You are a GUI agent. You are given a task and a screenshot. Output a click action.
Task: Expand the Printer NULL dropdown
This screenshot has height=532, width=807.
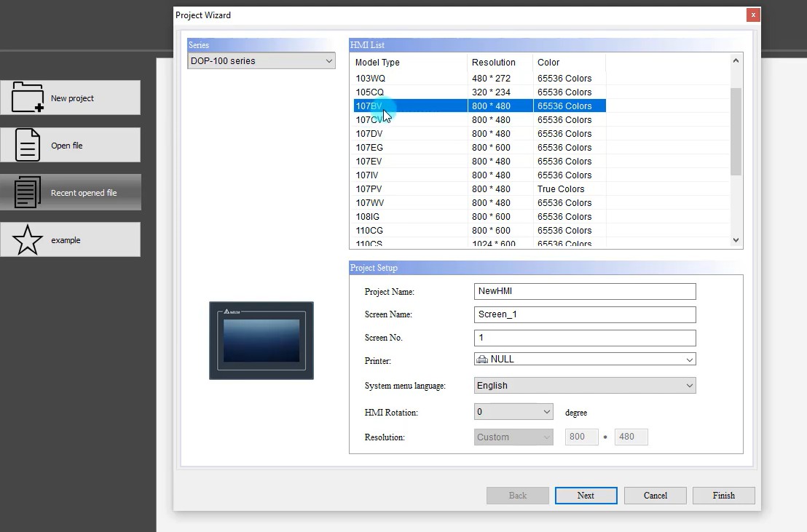(x=689, y=359)
